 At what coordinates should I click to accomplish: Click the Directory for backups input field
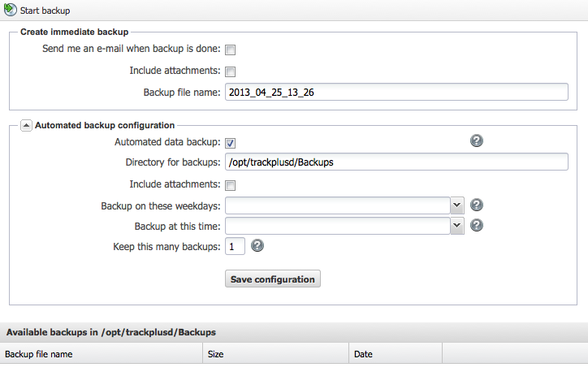coord(396,162)
